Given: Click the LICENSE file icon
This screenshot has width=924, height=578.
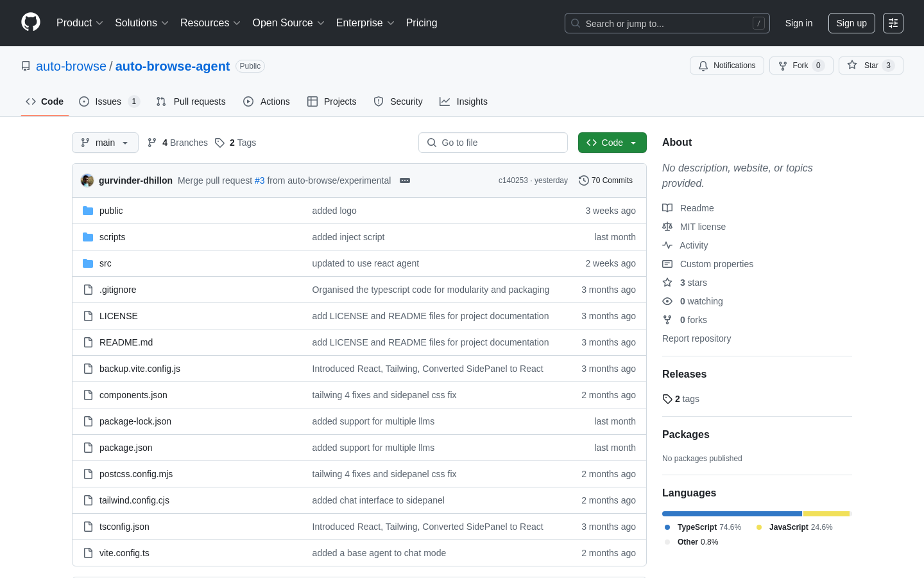Looking at the screenshot, I should click(x=88, y=316).
